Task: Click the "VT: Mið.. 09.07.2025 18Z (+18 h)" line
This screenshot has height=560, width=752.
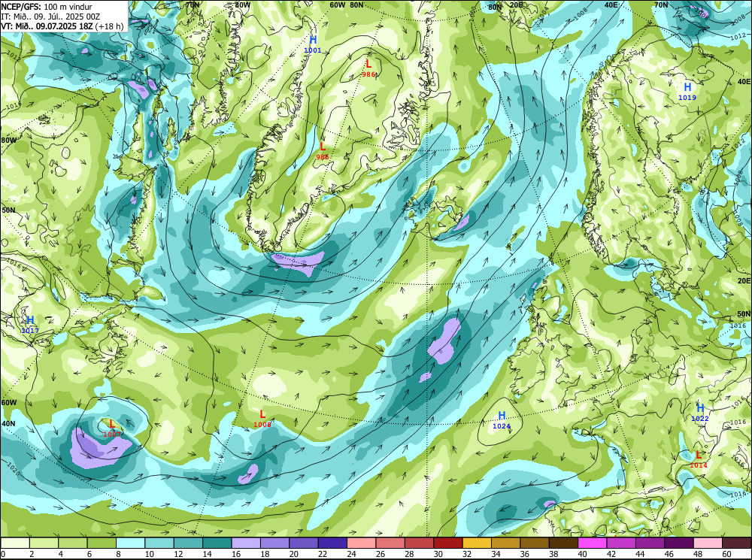Action: pyautogui.click(x=62, y=26)
